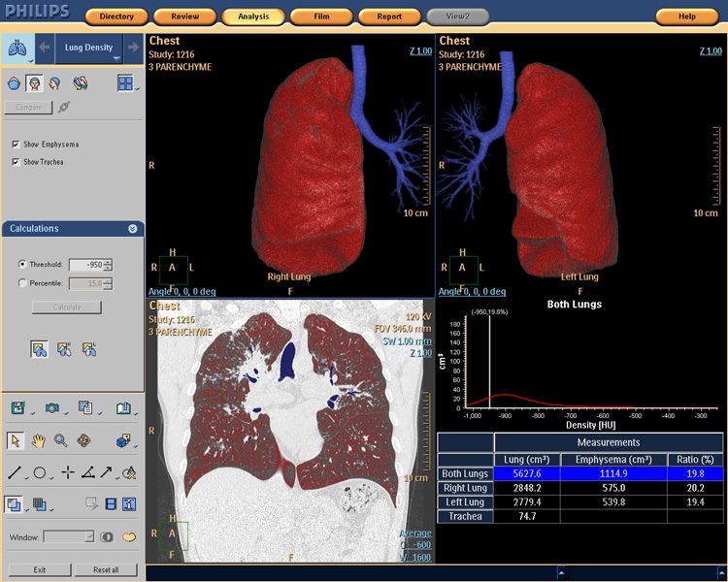Click the information 'i' icon
Screen dimensions: 728x582
[129, 504]
